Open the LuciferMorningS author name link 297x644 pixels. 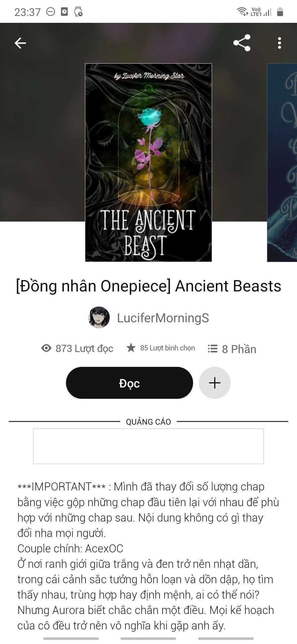(163, 318)
